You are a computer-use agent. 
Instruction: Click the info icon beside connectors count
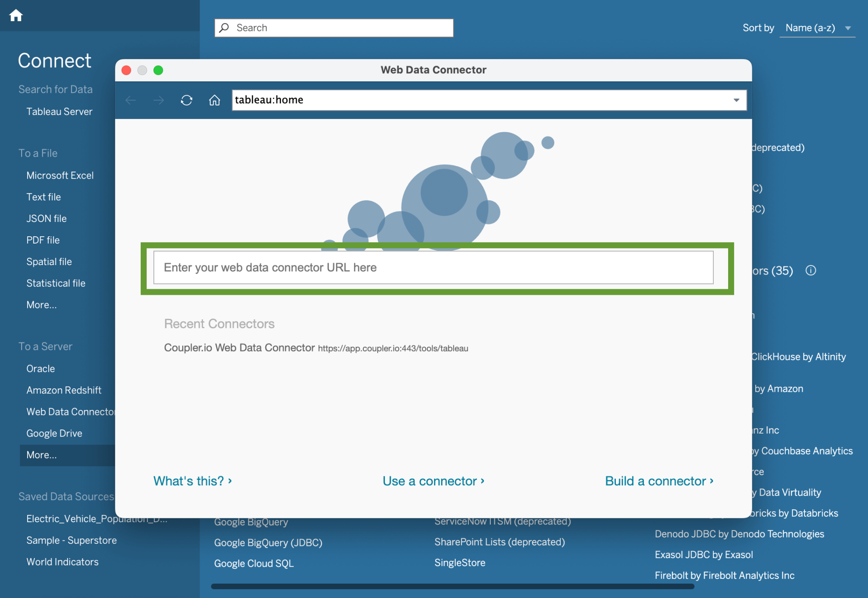click(810, 270)
